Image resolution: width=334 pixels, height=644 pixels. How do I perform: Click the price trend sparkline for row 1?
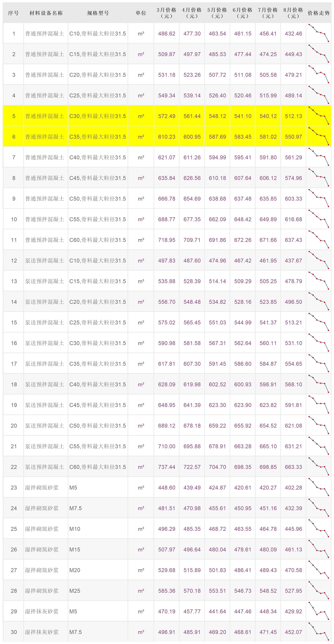tap(319, 33)
